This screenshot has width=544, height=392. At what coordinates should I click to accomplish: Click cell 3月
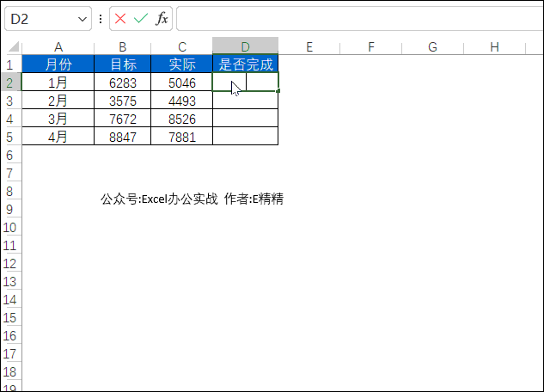coord(58,119)
